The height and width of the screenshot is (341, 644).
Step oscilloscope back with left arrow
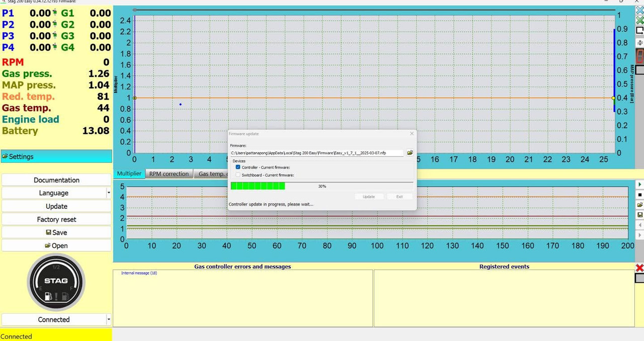click(x=640, y=225)
